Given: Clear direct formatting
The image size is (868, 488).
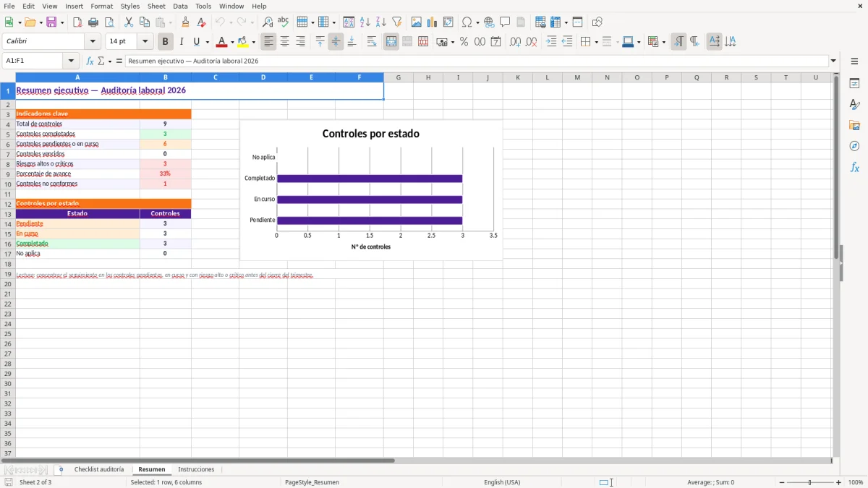Looking at the screenshot, I should pyautogui.click(x=201, y=22).
